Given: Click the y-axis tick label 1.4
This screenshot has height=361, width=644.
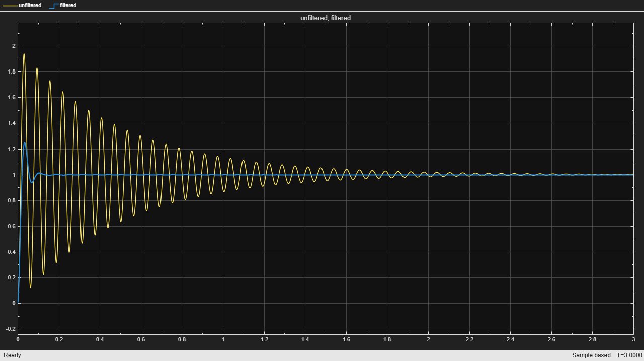Looking at the screenshot, I should click(x=12, y=123).
